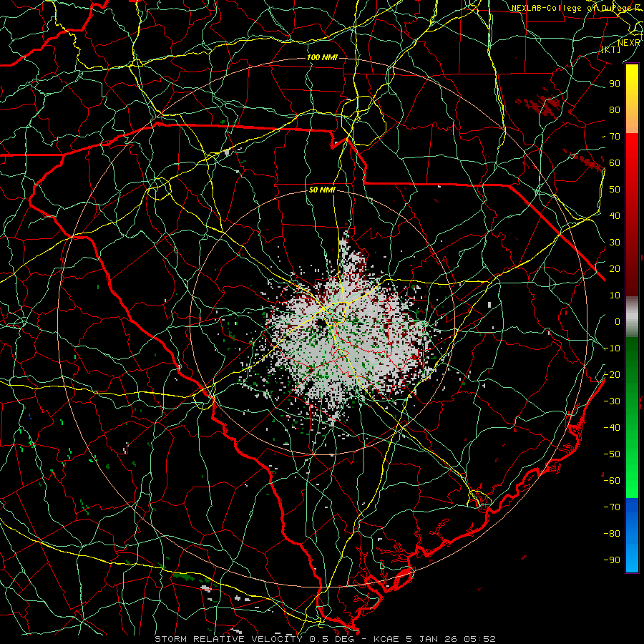
Task: Click the positive '30' scale label
Action: (615, 243)
